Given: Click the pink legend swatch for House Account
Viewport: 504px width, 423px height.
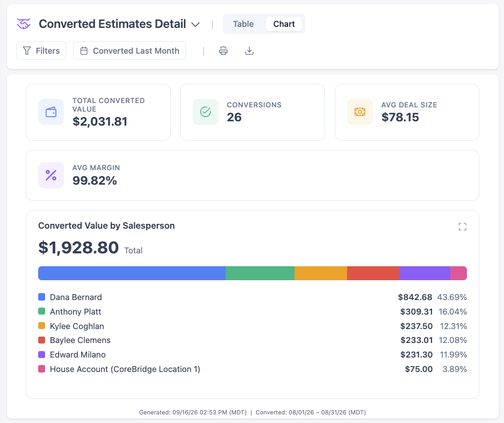Looking at the screenshot, I should coord(42,369).
